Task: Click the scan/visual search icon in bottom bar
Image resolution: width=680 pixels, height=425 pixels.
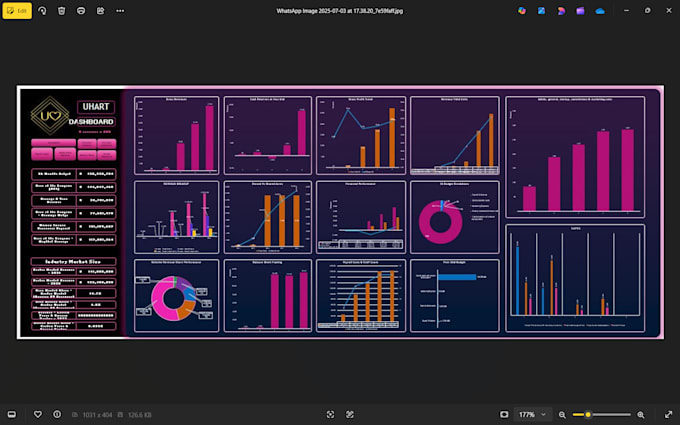Action: pyautogui.click(x=350, y=415)
